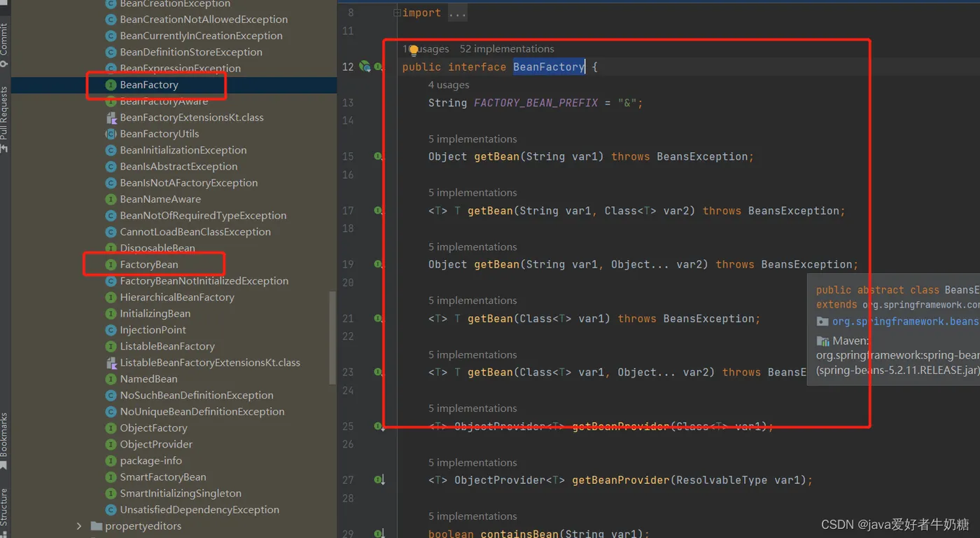Click the ListableBeanFactory interface icon
980x538 pixels.
pos(111,346)
